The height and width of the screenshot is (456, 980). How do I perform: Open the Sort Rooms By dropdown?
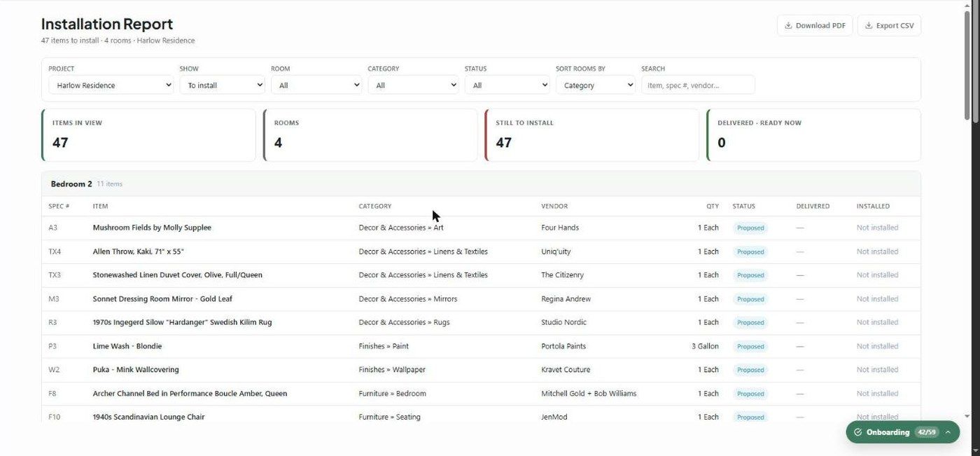coord(595,85)
